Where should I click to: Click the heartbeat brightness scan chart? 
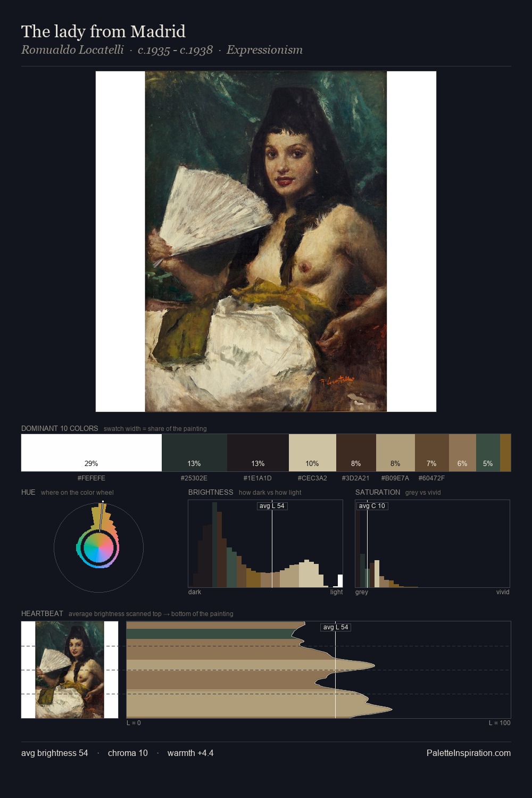(x=319, y=670)
